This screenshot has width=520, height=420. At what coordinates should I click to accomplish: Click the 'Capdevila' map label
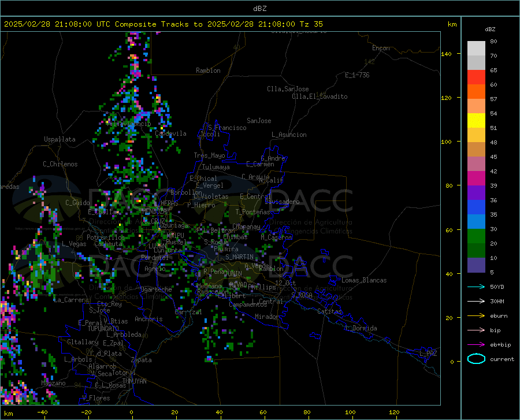tap(170, 133)
